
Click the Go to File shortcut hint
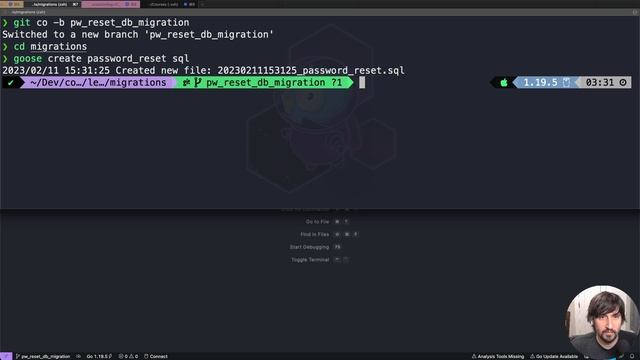tap(327, 222)
